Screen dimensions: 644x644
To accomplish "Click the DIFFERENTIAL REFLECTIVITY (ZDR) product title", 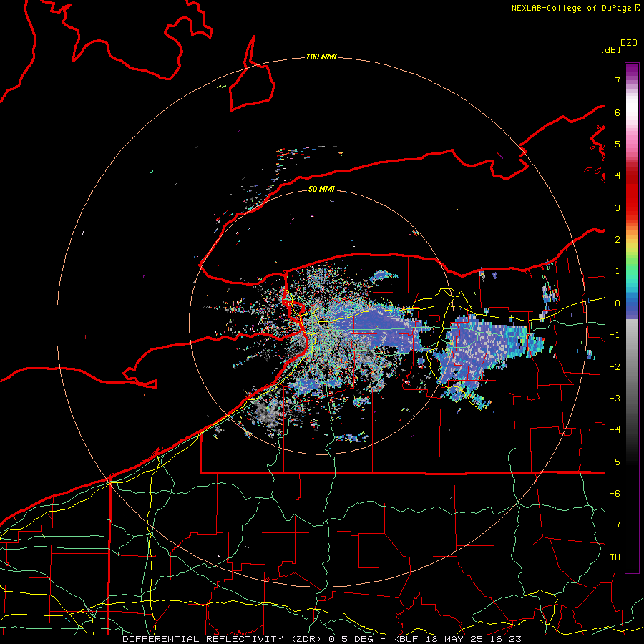I will 223,639.
